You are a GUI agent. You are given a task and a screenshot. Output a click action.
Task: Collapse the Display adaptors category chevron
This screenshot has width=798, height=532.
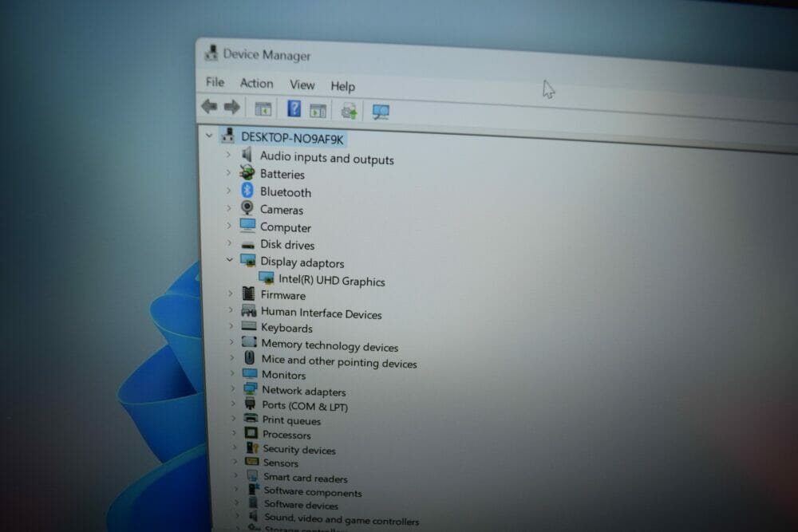click(x=230, y=260)
